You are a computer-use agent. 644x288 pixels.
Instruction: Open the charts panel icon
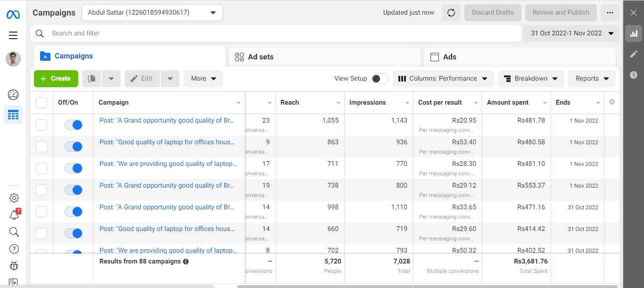634,33
